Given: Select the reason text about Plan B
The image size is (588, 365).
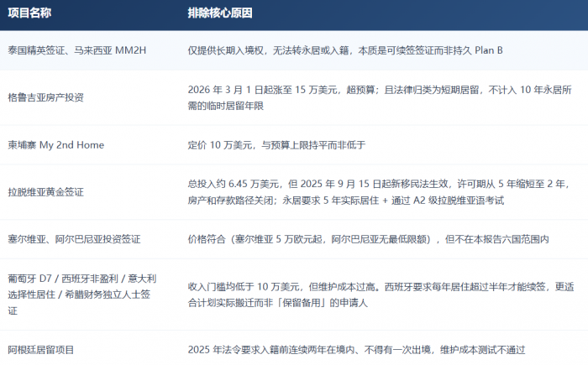Looking at the screenshot, I should (x=345, y=50).
